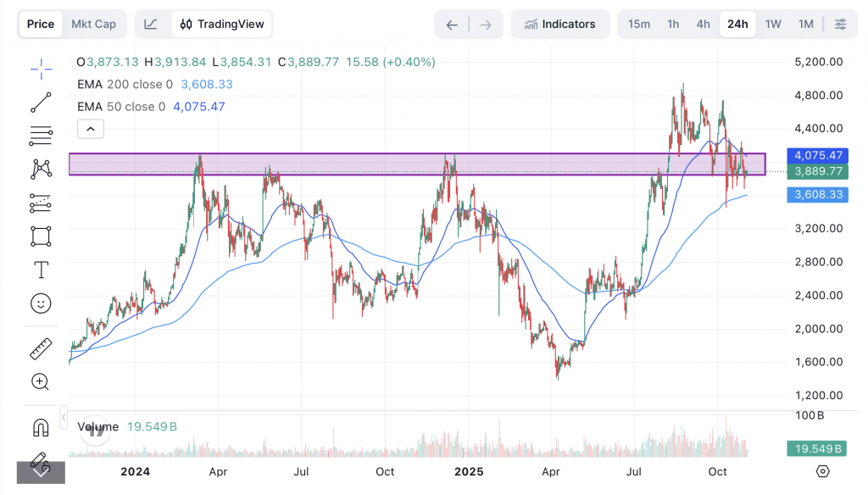Viewport: 868px width, 495px height.
Task: Open the Indicators menu
Action: pyautogui.click(x=559, y=24)
